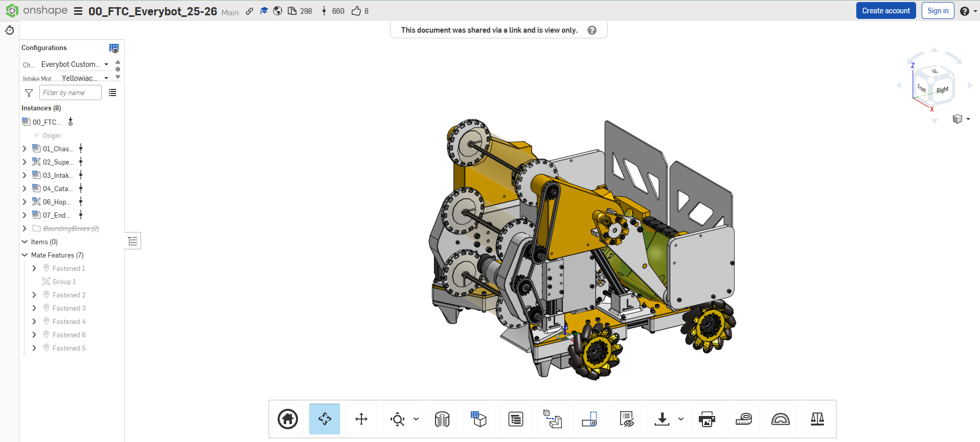Toggle the hide properties list icon
Viewport: 980px width, 442px height.
(627, 420)
